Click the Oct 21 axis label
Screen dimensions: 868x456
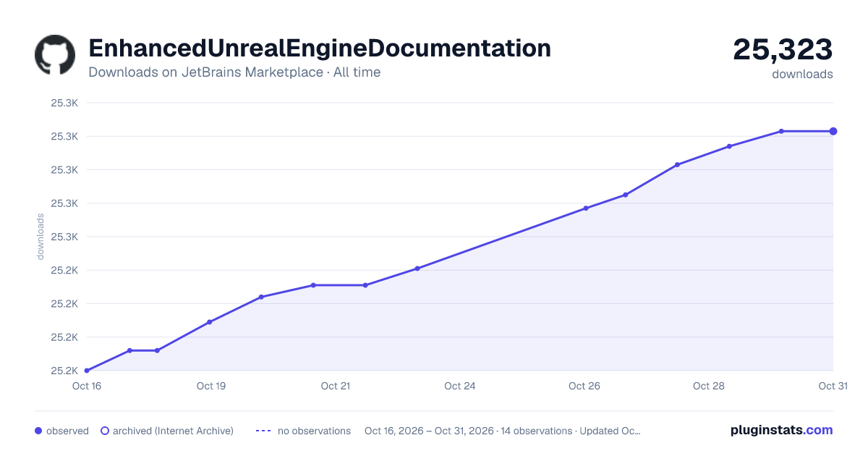click(x=336, y=386)
